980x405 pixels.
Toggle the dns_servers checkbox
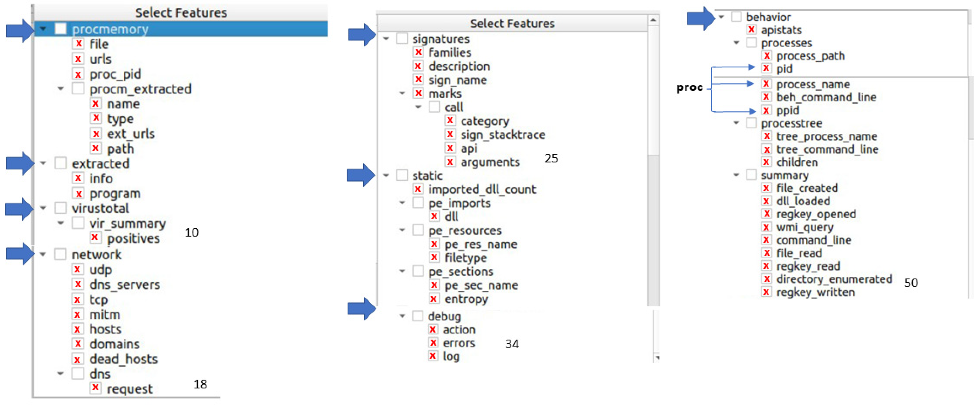78,284
